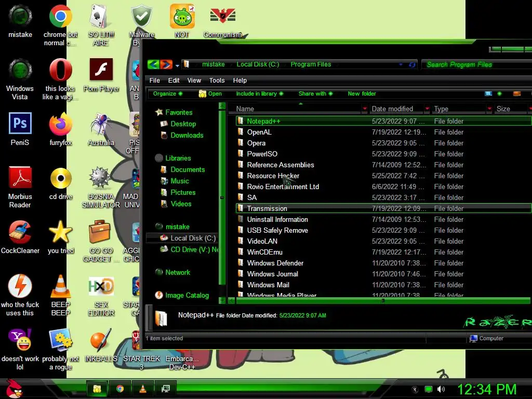Select the PowerISO folder row
532x399 pixels.
tap(383, 154)
